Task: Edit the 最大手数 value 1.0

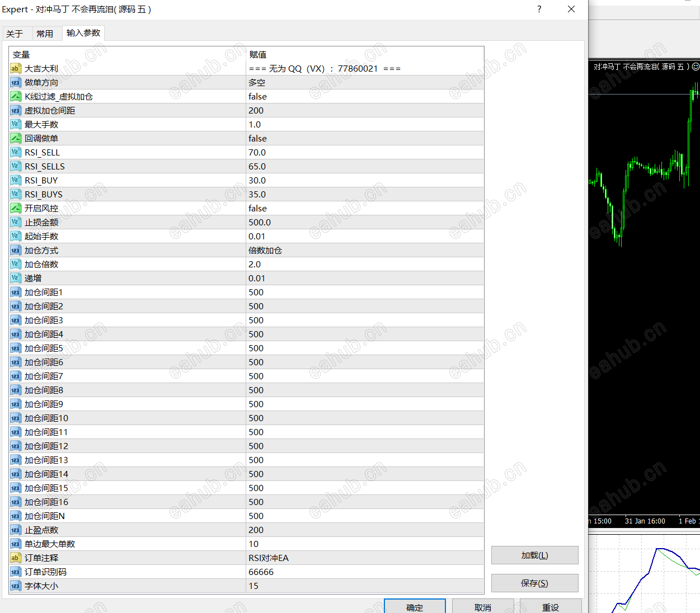Action: tap(365, 124)
